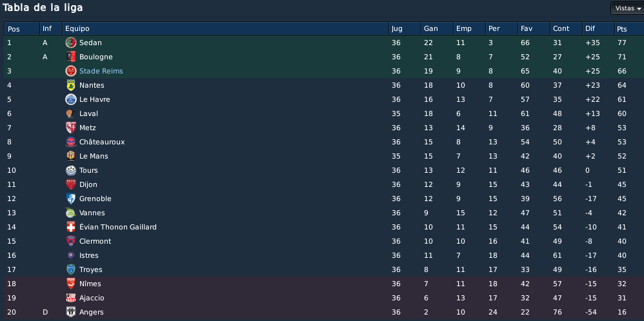Screen dimensions: 644x321
Task: Click the Metz club badge icon
Action: 70,128
